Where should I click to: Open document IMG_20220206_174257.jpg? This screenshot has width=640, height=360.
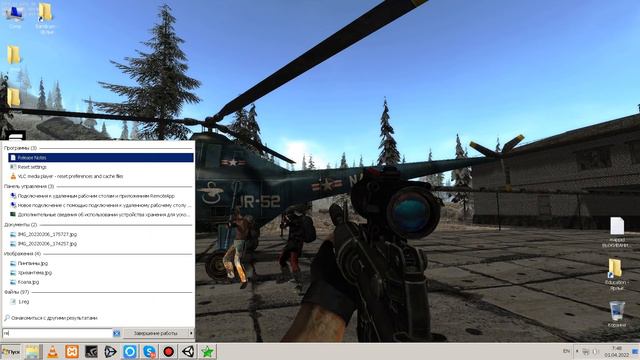(x=101, y=244)
